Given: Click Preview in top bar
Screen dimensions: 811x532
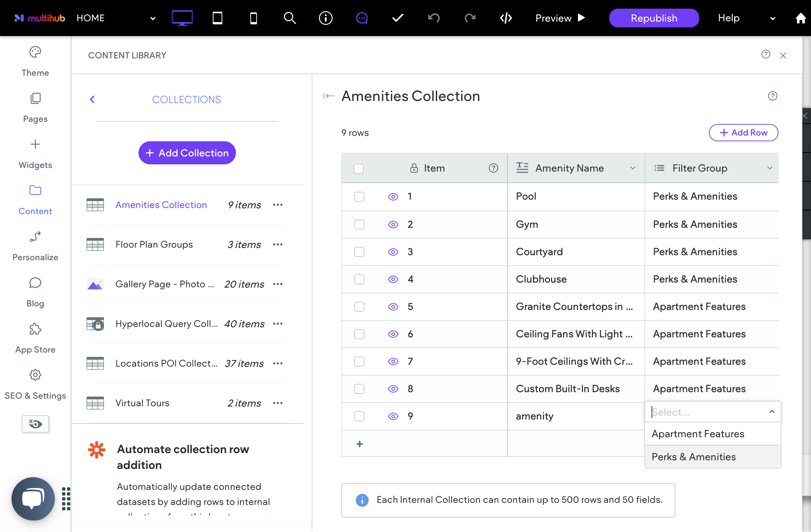Looking at the screenshot, I should click(560, 18).
